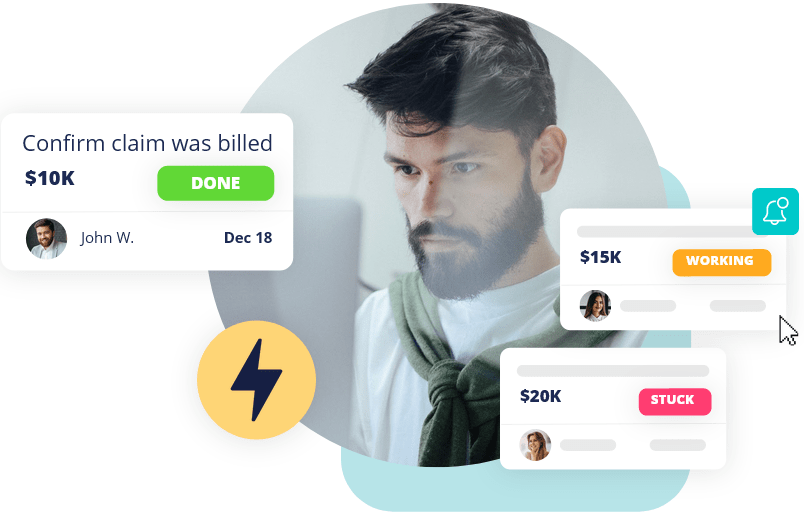Click the $20K amount value
804x514 pixels.
(540, 396)
